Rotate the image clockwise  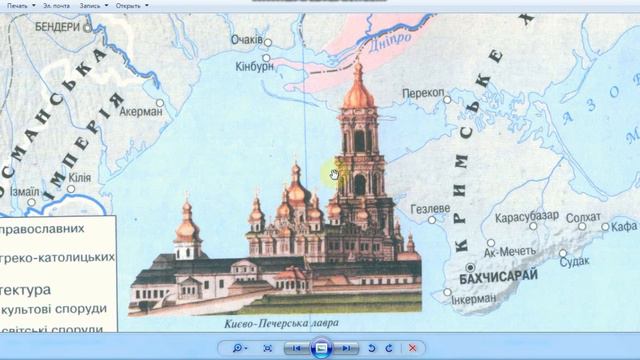[389, 348]
